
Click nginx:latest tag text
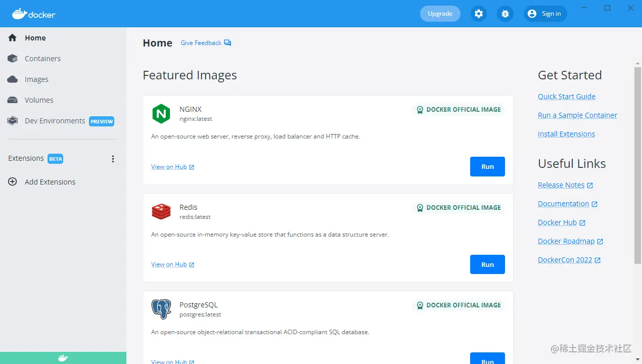click(x=196, y=119)
